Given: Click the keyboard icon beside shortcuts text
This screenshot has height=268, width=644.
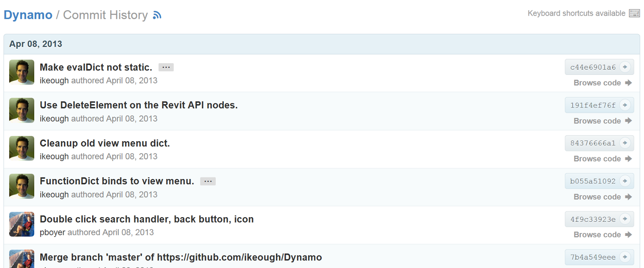Looking at the screenshot, I should coord(634,13).
